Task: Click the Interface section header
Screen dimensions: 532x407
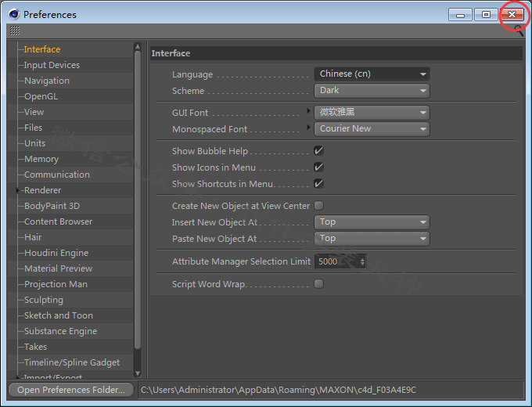Action: click(x=336, y=53)
